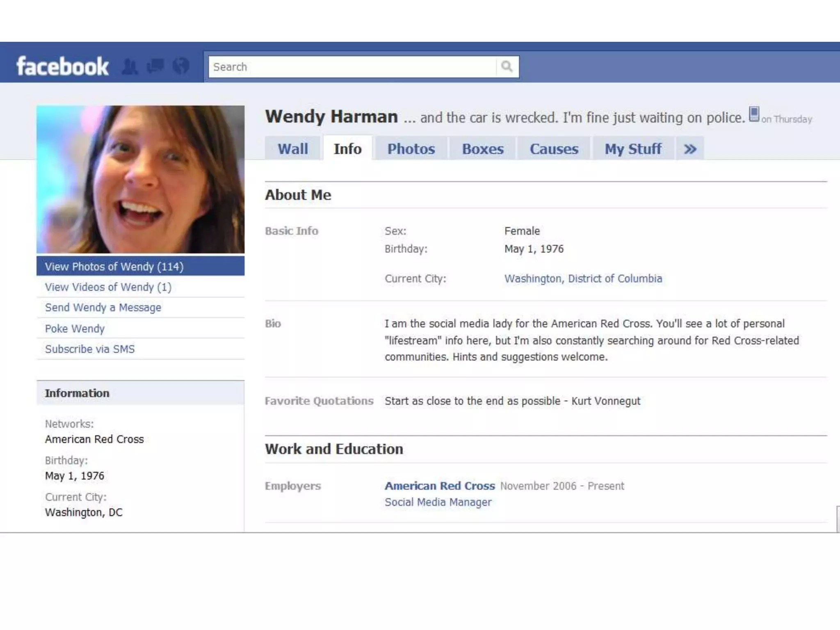
Task: Switch to the Wall tab
Action: (x=292, y=149)
